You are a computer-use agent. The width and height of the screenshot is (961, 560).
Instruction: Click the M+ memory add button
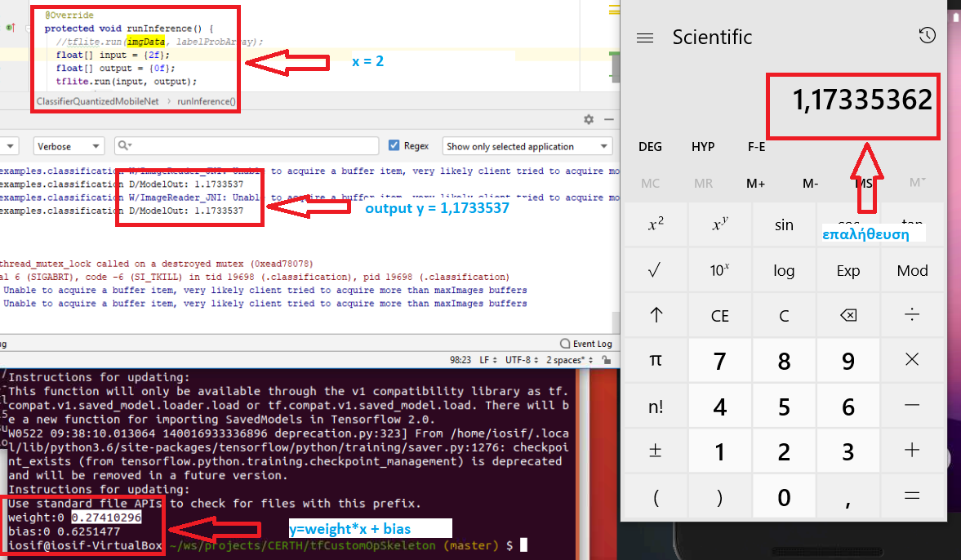(x=756, y=183)
